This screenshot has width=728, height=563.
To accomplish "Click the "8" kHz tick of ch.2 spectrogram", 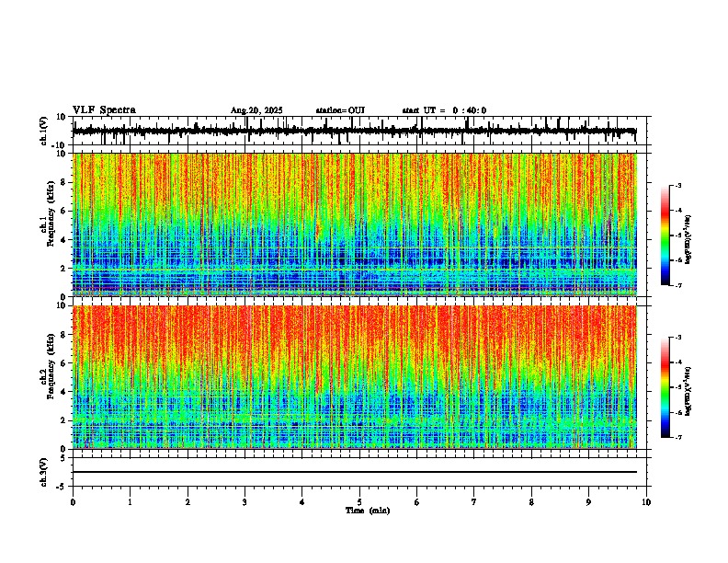I will tap(64, 335).
